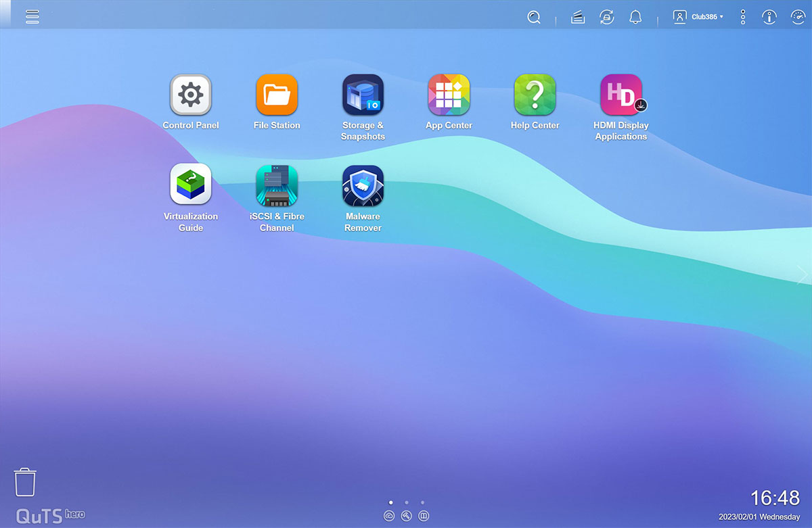Click the Club386 user avatar icon
Viewport: 812px width, 528px height.
[x=679, y=17]
